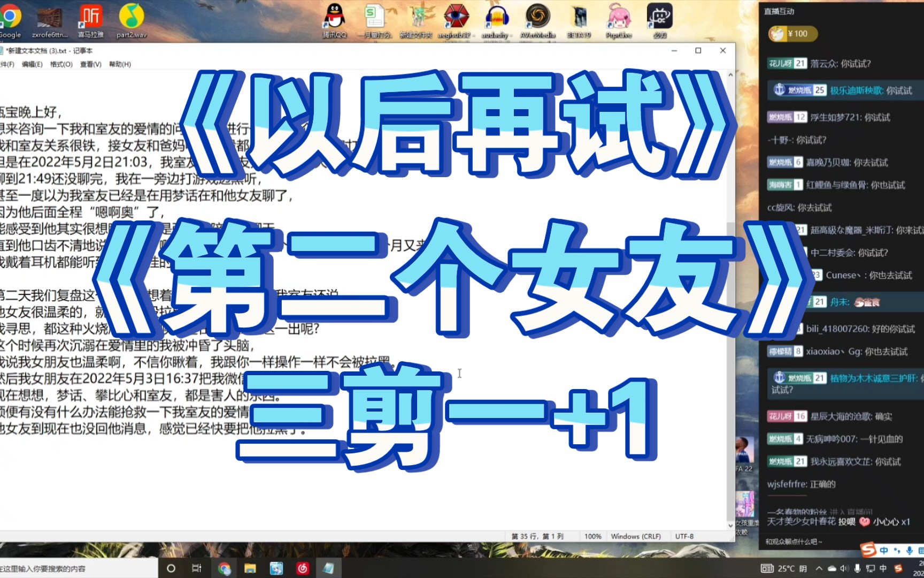Open NetEase Cloud Music from the taskbar
This screenshot has height=578, width=924.
303,568
